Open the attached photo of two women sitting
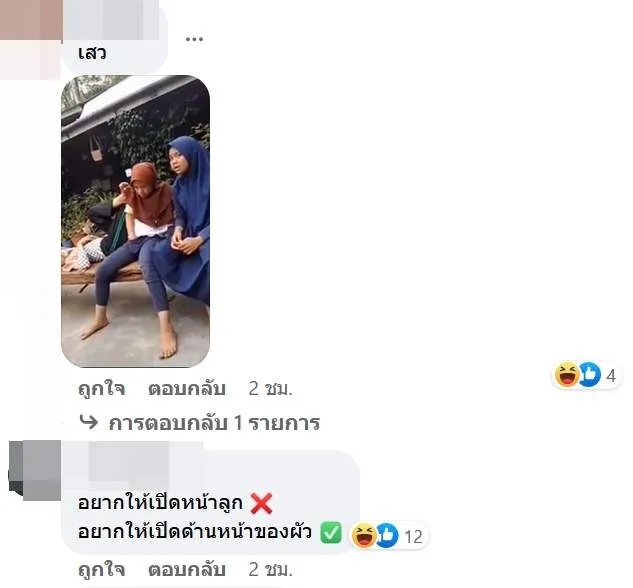The image size is (633, 588). [x=136, y=221]
